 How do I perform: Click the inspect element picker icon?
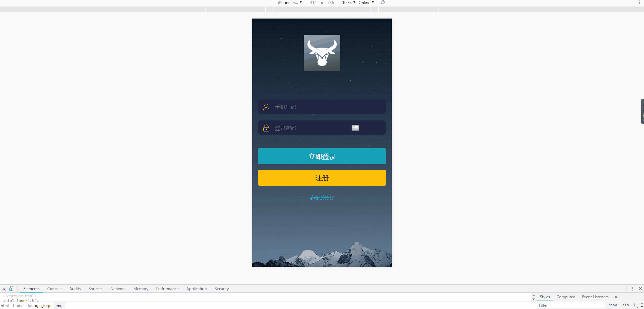4,289
